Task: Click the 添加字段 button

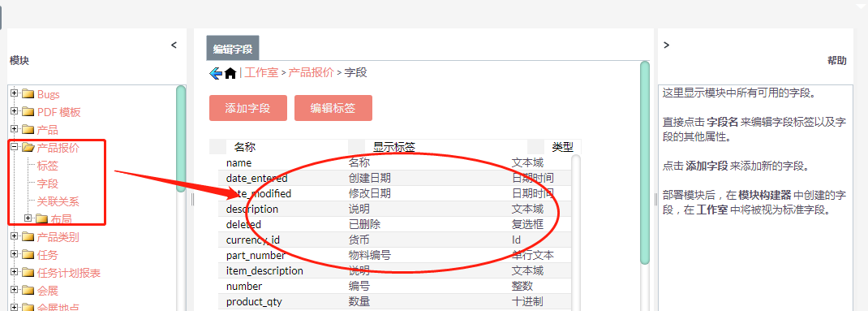Action: [248, 108]
